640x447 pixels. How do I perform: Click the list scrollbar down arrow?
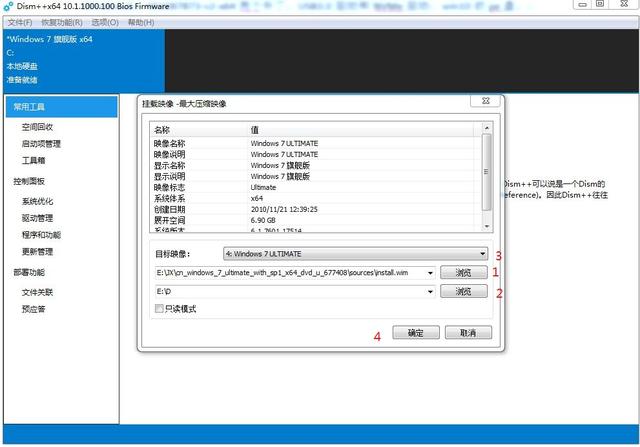coord(487,226)
